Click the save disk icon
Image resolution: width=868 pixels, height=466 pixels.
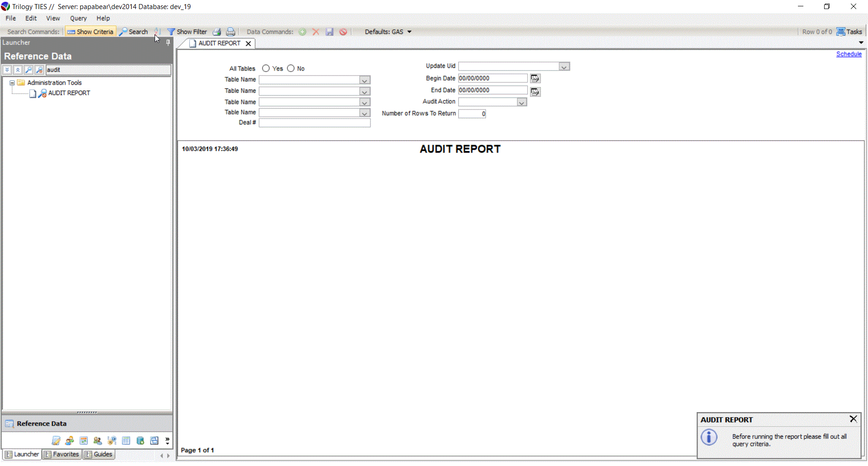point(330,32)
